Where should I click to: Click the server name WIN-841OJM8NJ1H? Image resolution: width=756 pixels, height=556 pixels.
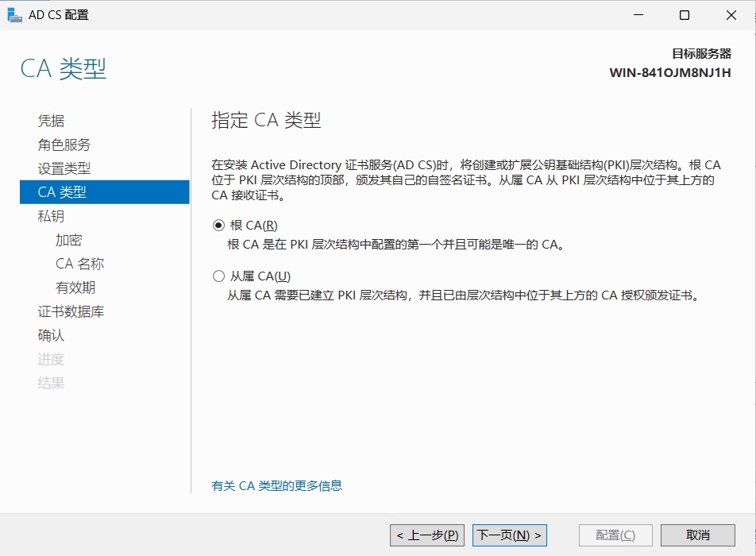670,73
